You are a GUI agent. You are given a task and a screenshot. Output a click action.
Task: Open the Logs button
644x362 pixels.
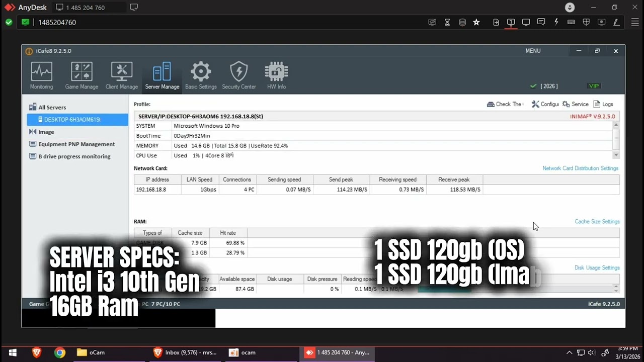click(x=603, y=104)
